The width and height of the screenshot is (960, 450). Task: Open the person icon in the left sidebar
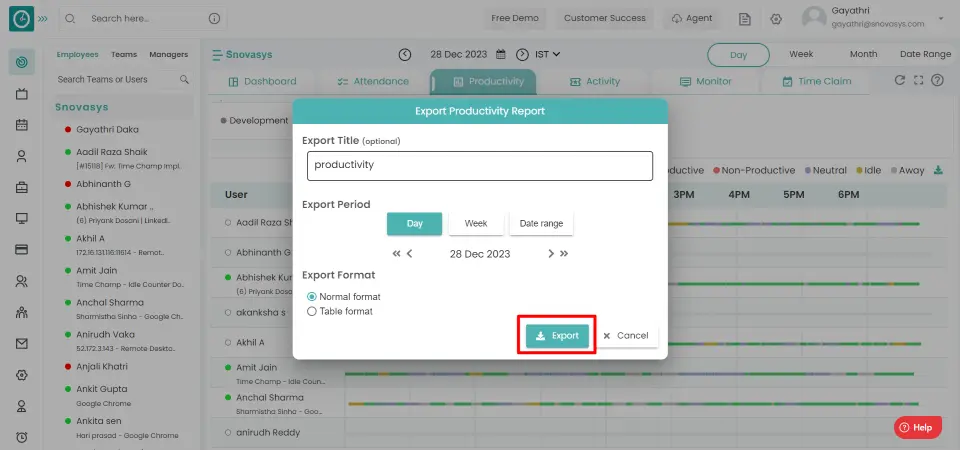[x=21, y=156]
